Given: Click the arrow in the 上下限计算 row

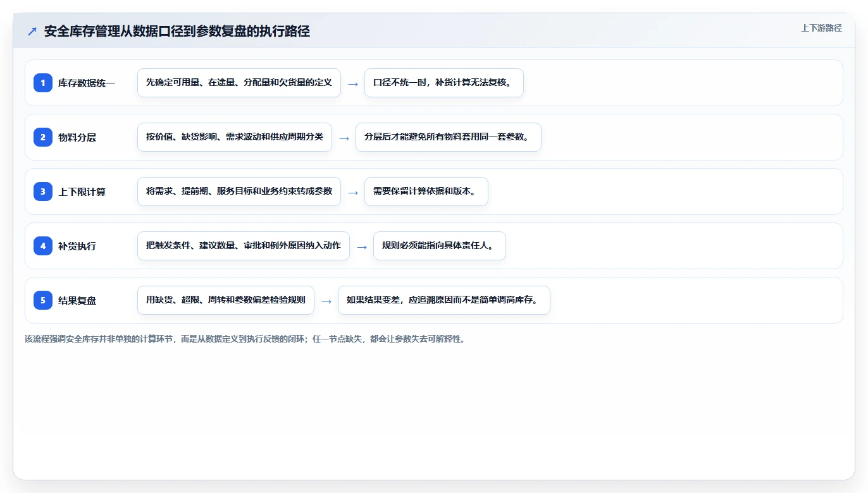Looking at the screenshot, I should [353, 192].
